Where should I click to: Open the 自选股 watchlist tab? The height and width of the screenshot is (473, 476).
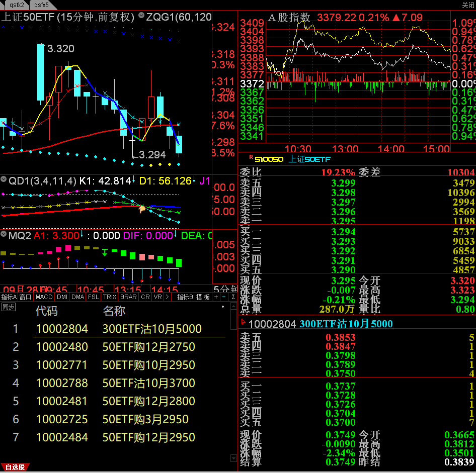[x=15, y=467]
